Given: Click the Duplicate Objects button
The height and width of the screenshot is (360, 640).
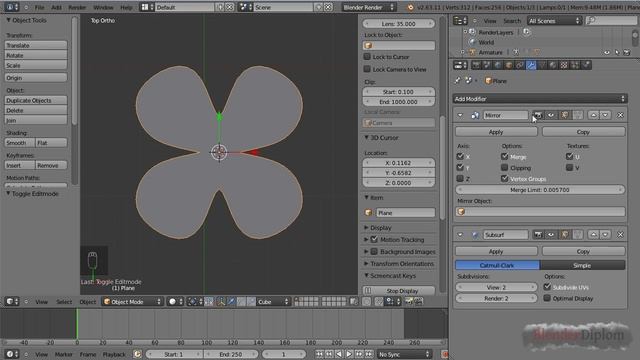Looking at the screenshot, I should [36, 100].
